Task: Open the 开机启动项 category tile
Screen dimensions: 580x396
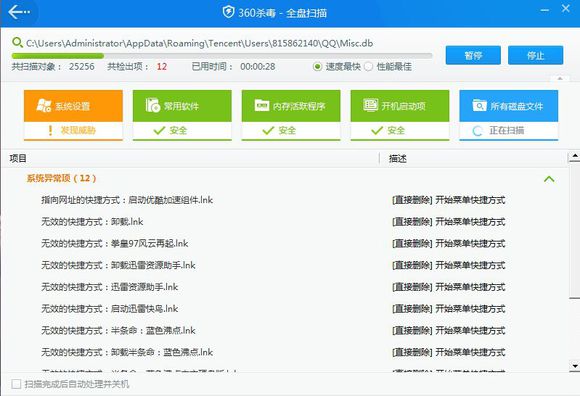Action: click(400, 115)
